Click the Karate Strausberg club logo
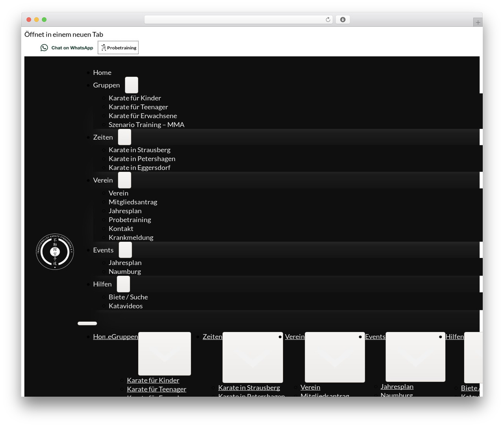 tap(55, 251)
